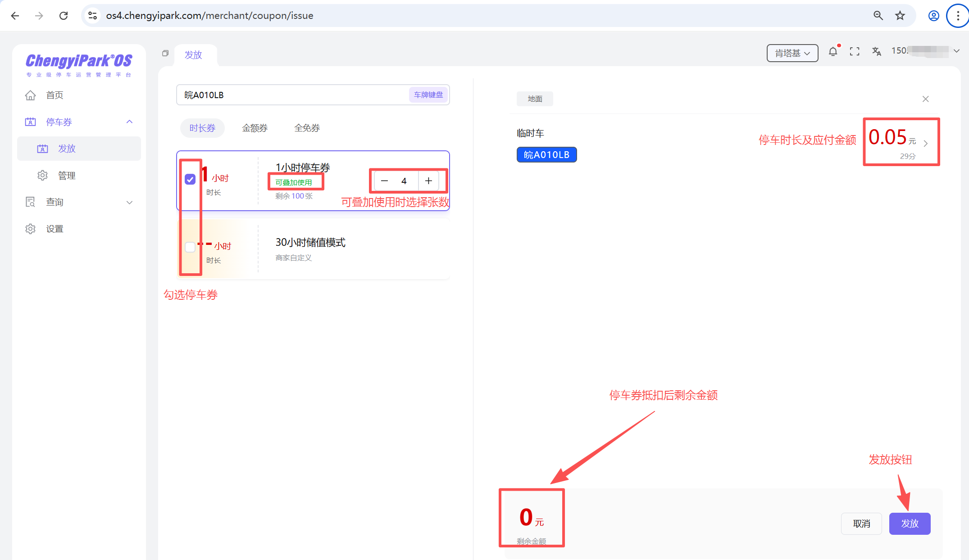Open 设置 settings from the sidebar
This screenshot has width=969, height=560.
click(30, 228)
